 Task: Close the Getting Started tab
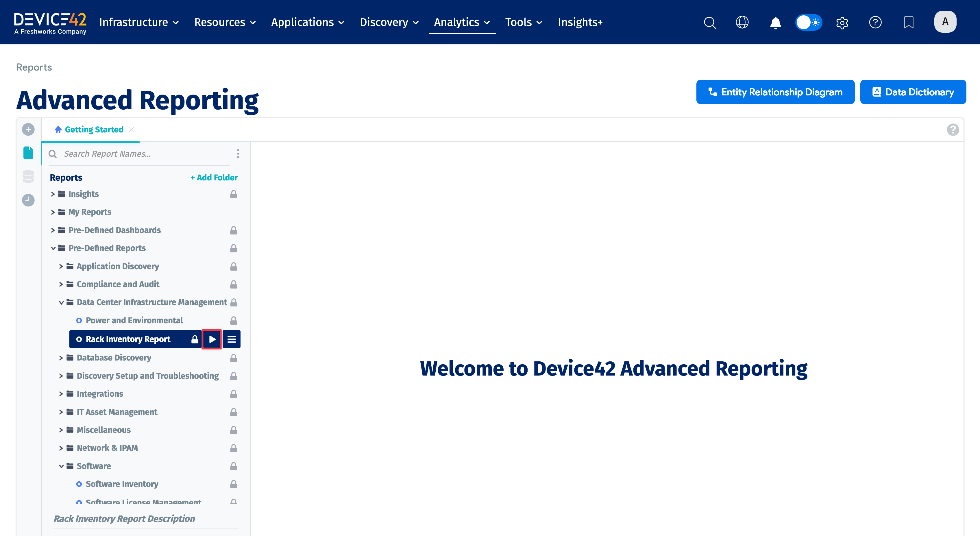[131, 130]
